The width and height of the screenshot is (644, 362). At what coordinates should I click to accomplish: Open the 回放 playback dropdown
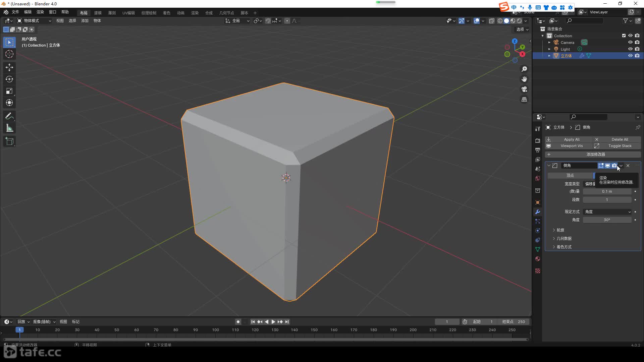tap(23, 322)
